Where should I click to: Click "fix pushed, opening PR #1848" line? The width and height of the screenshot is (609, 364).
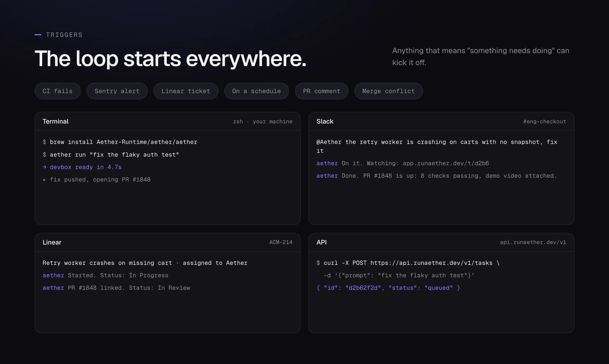[97, 180]
